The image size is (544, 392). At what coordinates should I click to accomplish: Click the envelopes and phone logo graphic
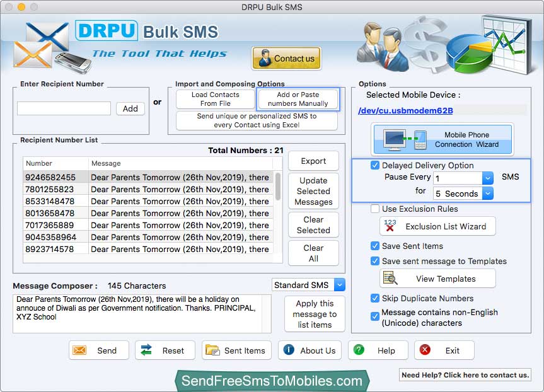click(x=52, y=48)
